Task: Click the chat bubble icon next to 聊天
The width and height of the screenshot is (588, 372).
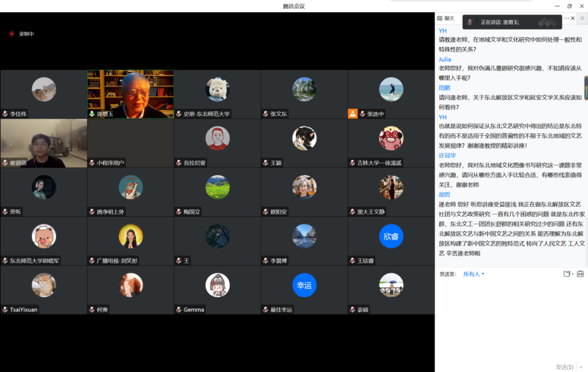Action: pos(439,18)
